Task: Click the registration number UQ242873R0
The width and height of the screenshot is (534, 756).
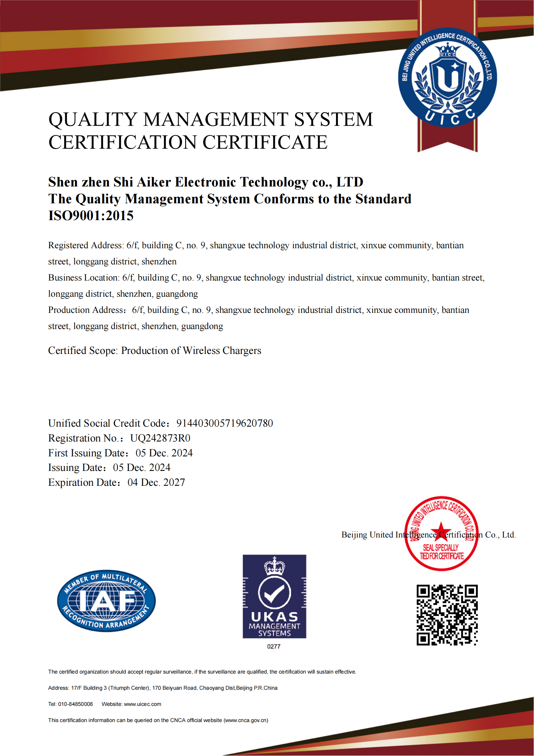Action: pyautogui.click(x=160, y=438)
